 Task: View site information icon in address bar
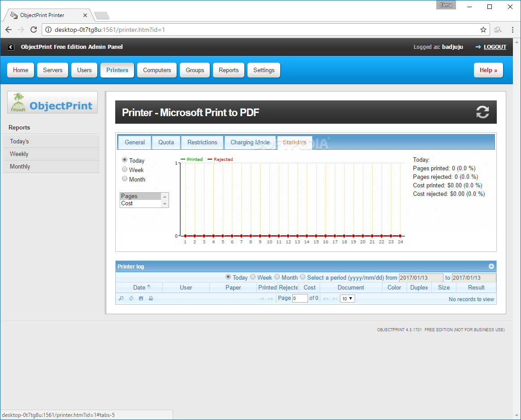click(x=48, y=30)
